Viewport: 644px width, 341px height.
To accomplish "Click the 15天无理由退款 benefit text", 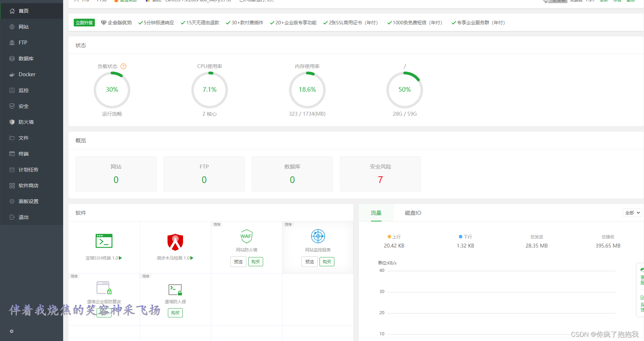I will point(203,23).
